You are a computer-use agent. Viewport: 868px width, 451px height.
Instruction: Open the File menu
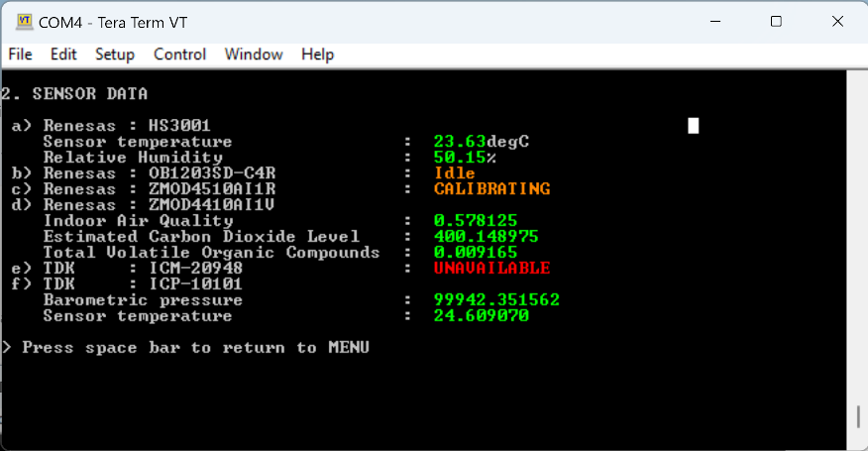click(21, 55)
